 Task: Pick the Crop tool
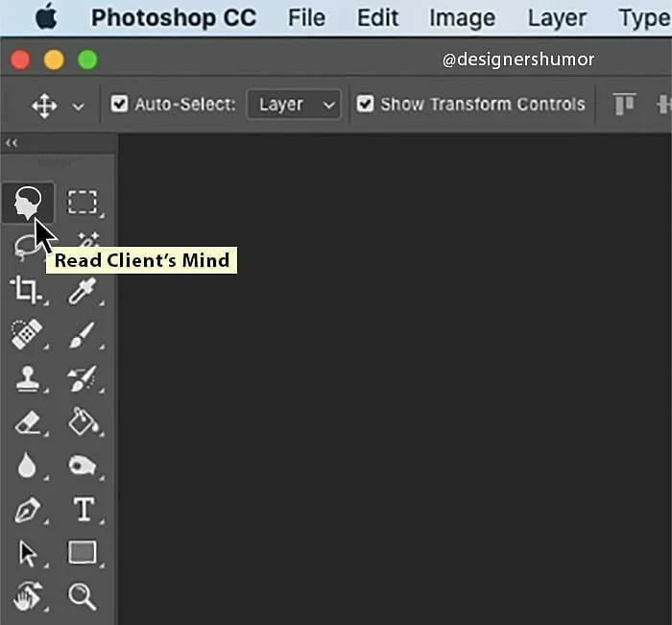coord(26,290)
